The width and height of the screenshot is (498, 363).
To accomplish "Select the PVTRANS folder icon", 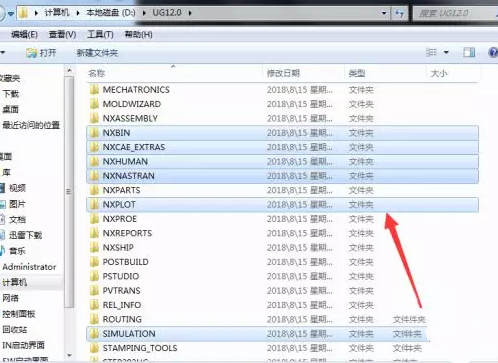I will click(94, 290).
